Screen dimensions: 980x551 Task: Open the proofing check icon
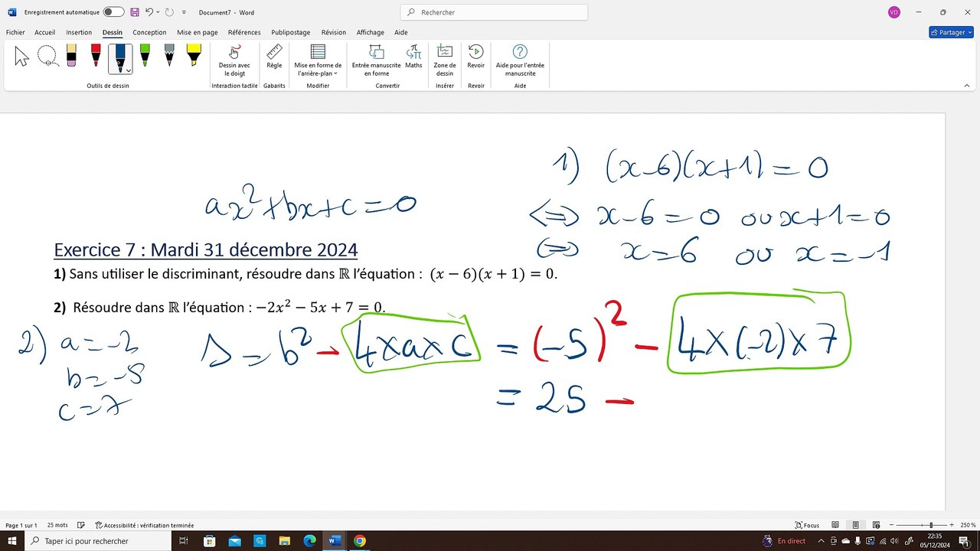pyautogui.click(x=81, y=525)
